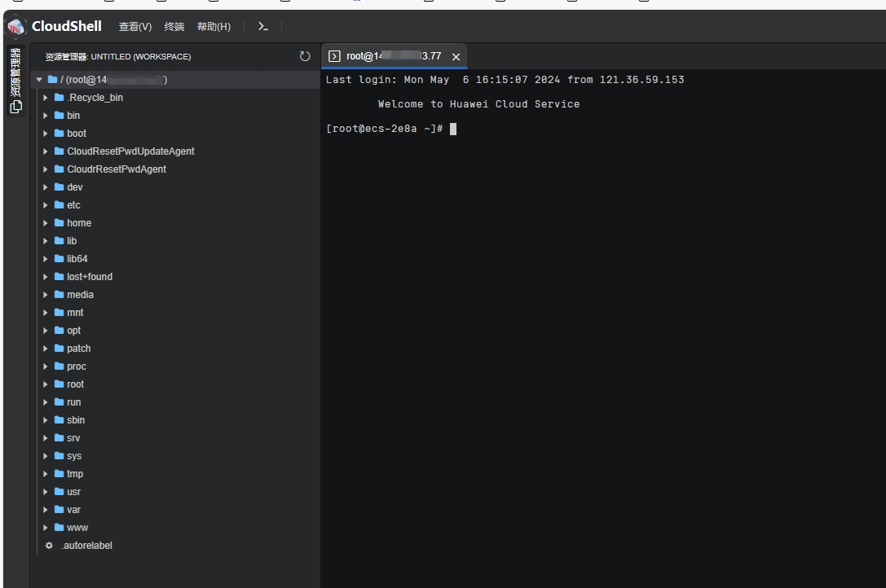Click the CloudShell logo icon
The image size is (886, 588).
[x=15, y=27]
